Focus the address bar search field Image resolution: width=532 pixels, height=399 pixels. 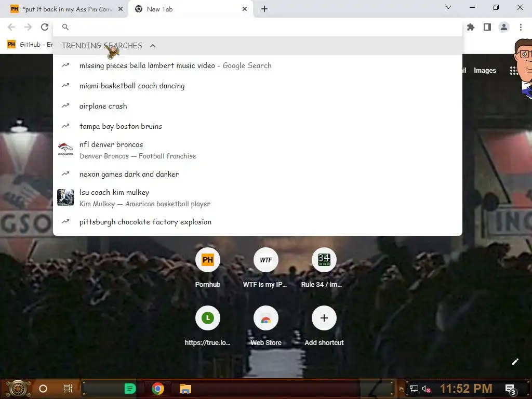(x=258, y=27)
